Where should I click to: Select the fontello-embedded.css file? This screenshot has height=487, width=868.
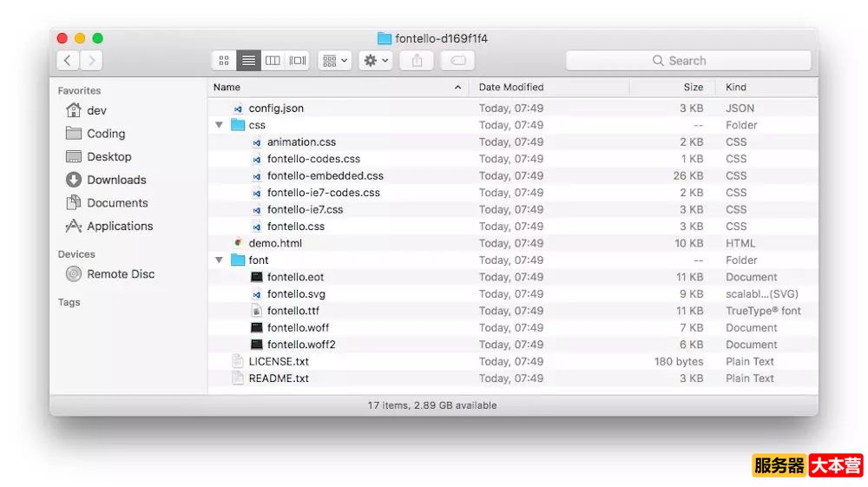325,175
